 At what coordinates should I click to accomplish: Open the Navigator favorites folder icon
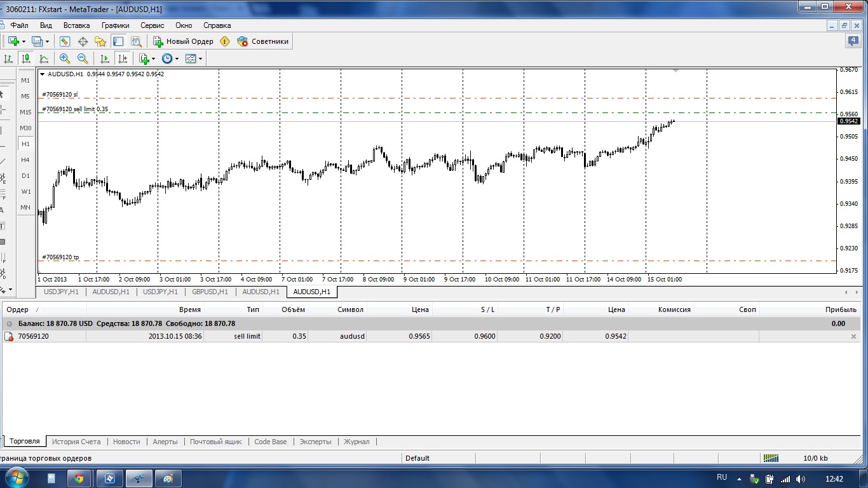[100, 41]
